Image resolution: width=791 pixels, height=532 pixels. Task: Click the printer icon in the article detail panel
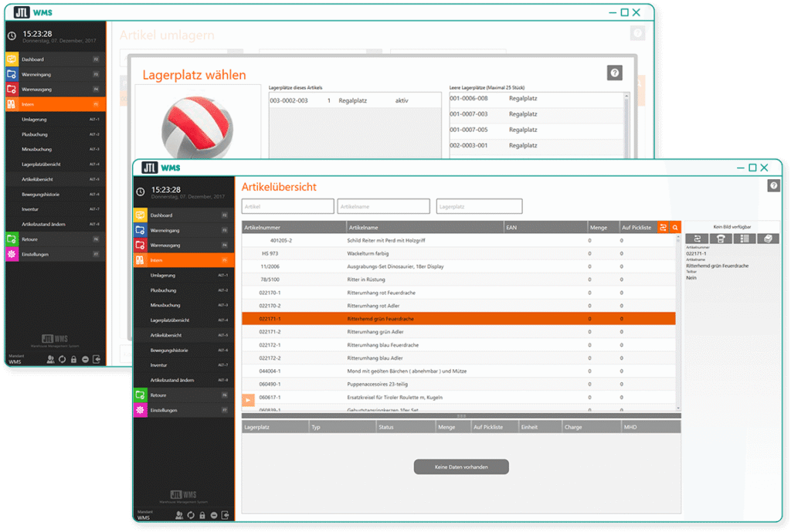pos(721,239)
